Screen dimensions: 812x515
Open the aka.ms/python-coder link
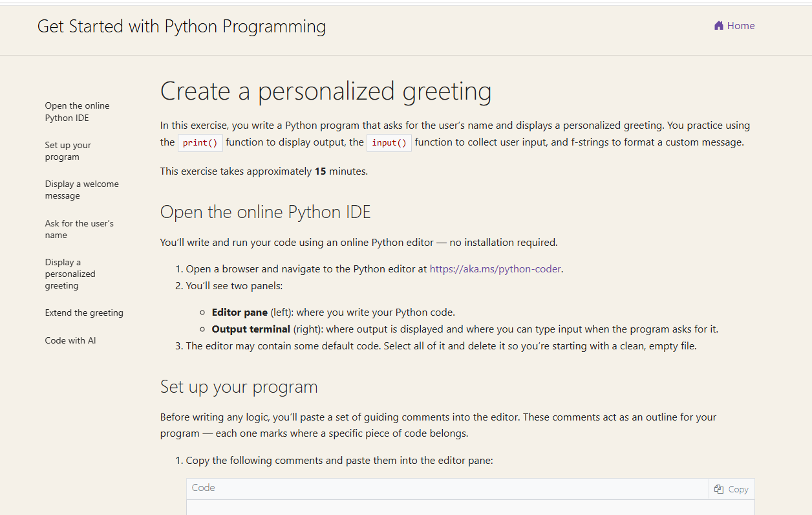[495, 268]
